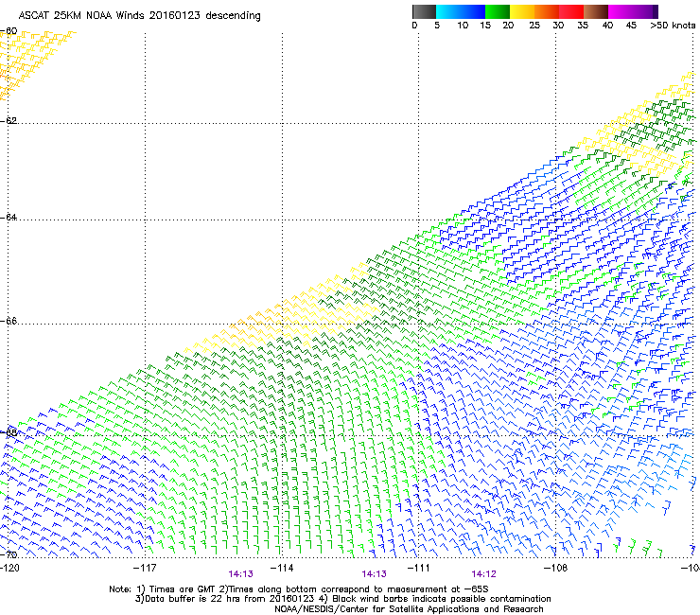Click the orange 25-30 knots legend segment
Image resolution: width=700 pixels, height=615 pixels.
click(x=547, y=11)
